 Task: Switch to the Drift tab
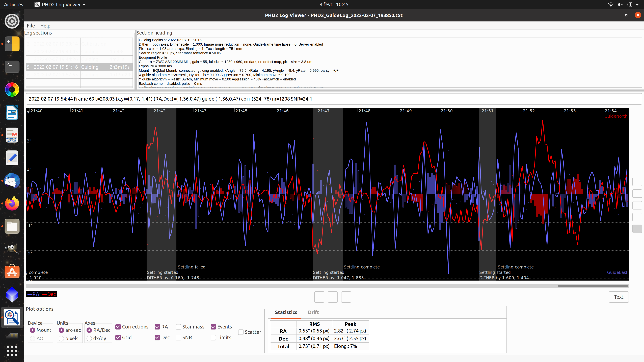click(x=313, y=312)
